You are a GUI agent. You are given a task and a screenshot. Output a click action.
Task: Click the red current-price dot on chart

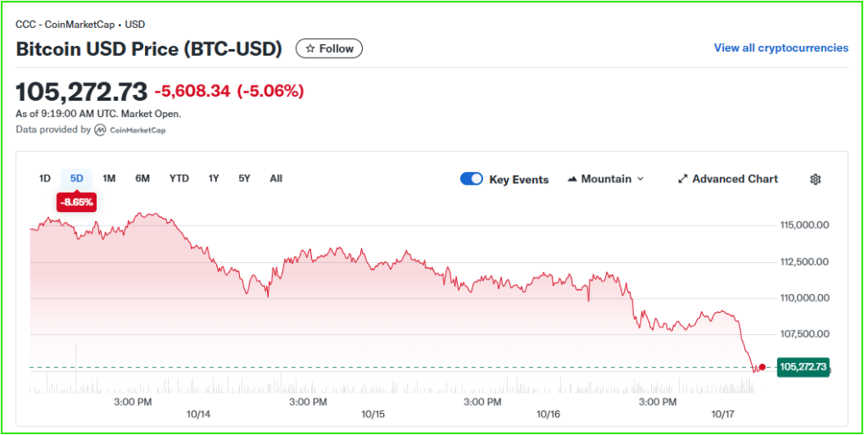[762, 367]
